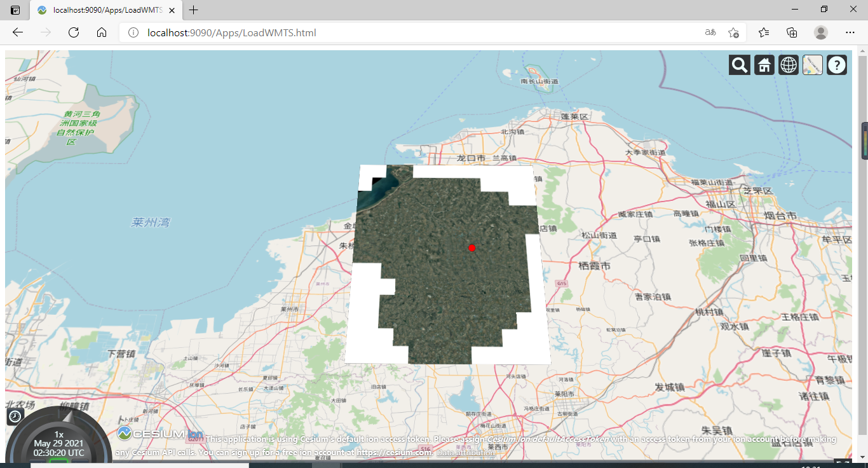View site information icon in address bar
This screenshot has width=868, height=468.
pyautogui.click(x=133, y=32)
